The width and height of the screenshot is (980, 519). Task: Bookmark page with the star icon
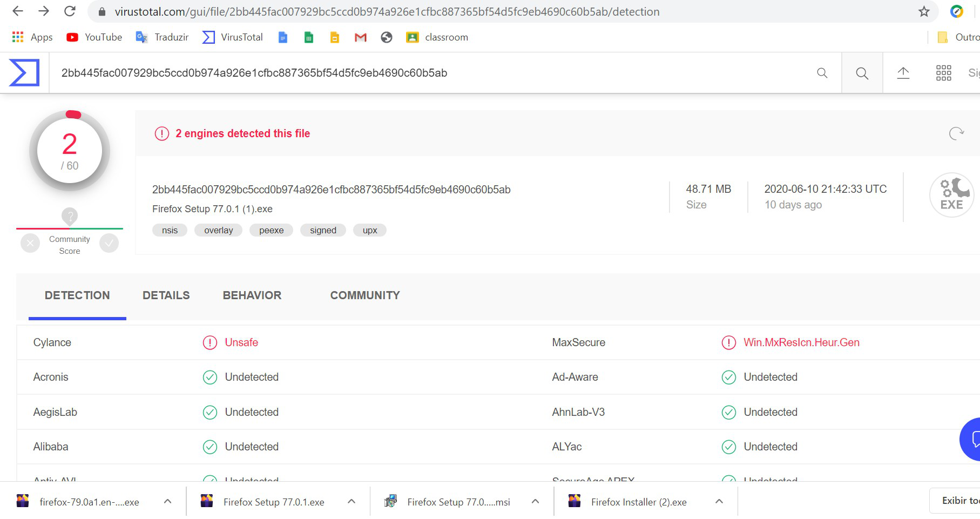[x=924, y=11]
